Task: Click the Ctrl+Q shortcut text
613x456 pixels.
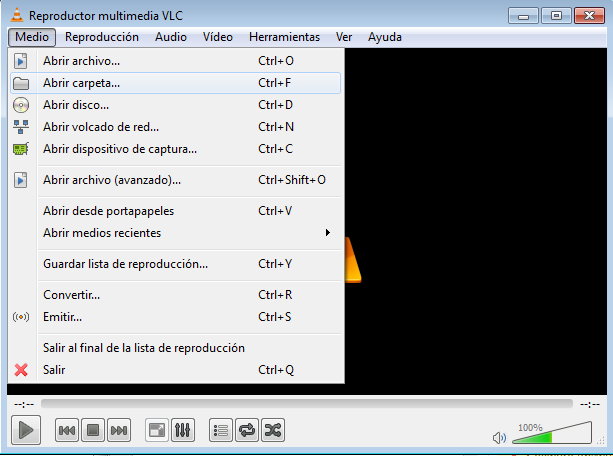Action: click(x=276, y=370)
